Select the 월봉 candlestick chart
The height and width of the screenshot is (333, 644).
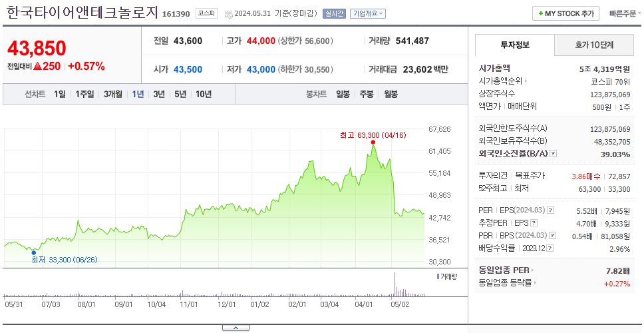pyautogui.click(x=391, y=94)
